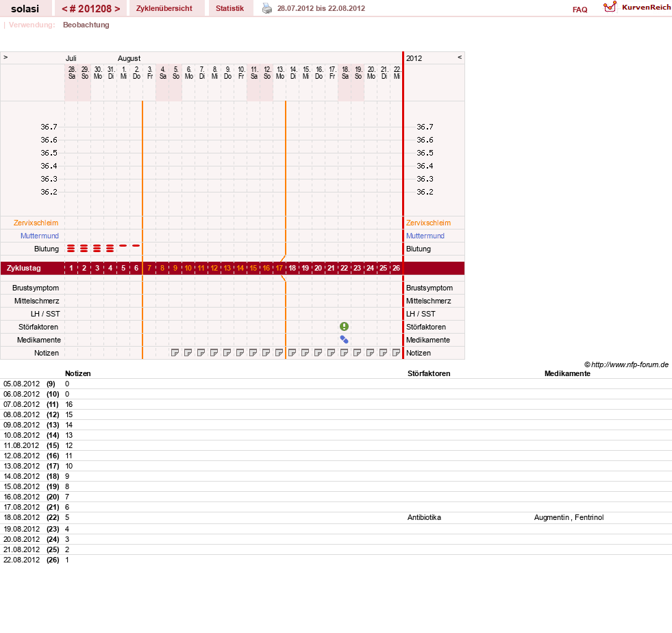Screen dimensions: 672x633
Task: Open the note icon for cycle day 24
Action: [370, 353]
